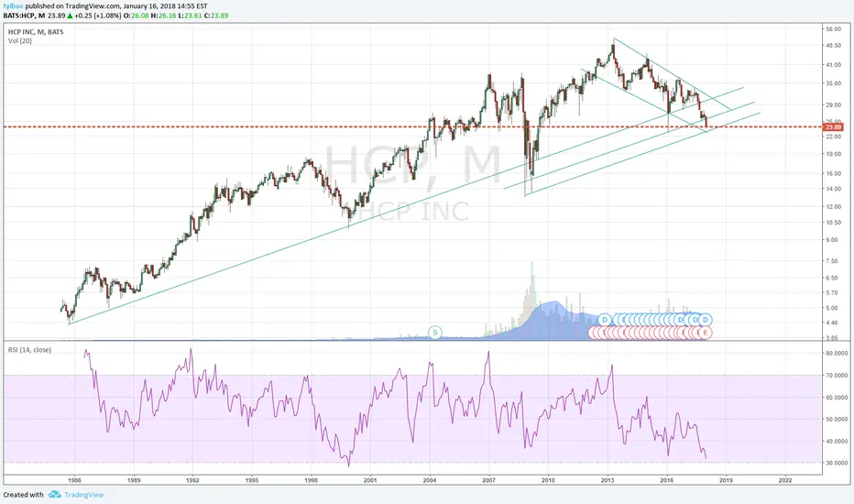Viewport: 854px width, 504px height.
Task: Open the tylbuc author profile link
Action: (x=13, y=6)
